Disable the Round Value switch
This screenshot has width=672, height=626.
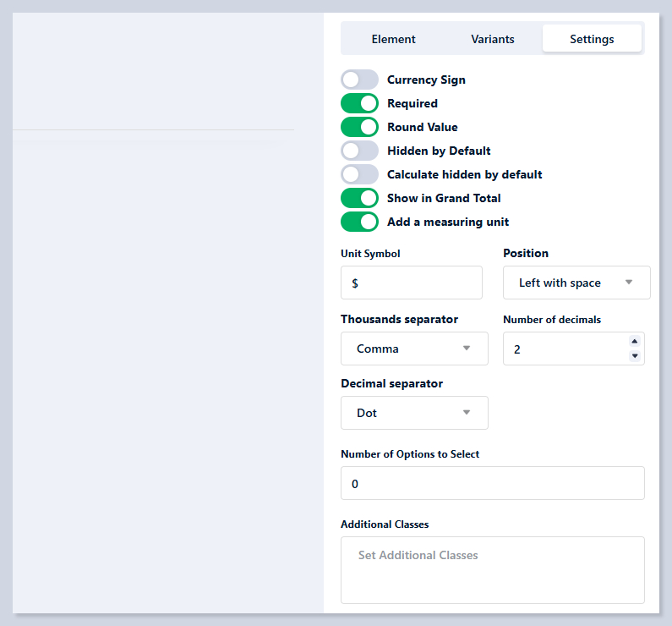tap(359, 127)
